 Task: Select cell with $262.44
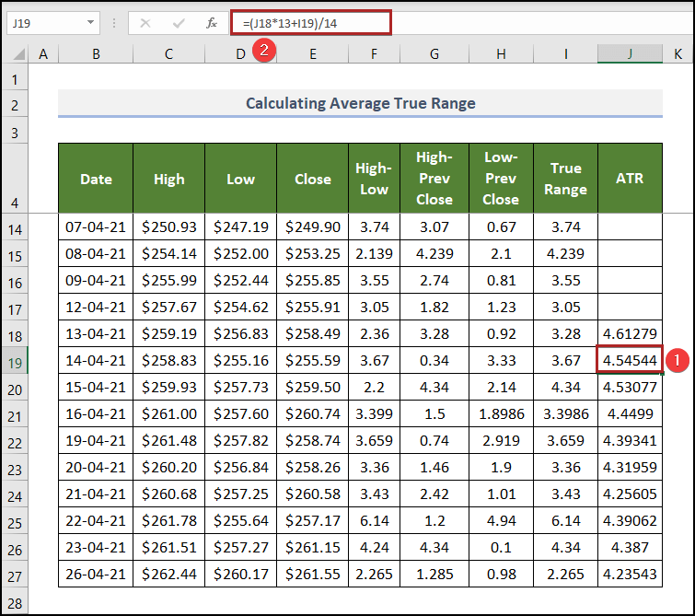pos(168,574)
